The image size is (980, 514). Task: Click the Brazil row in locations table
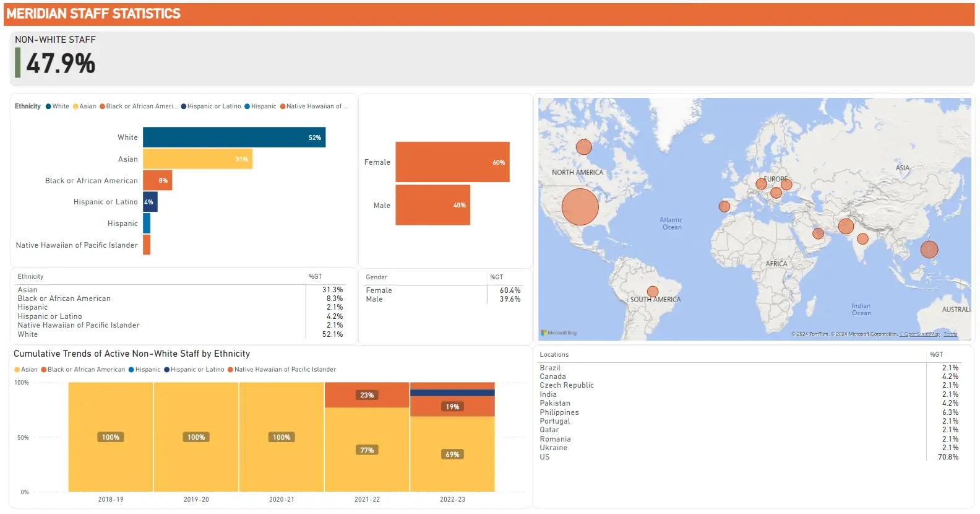pyautogui.click(x=749, y=368)
